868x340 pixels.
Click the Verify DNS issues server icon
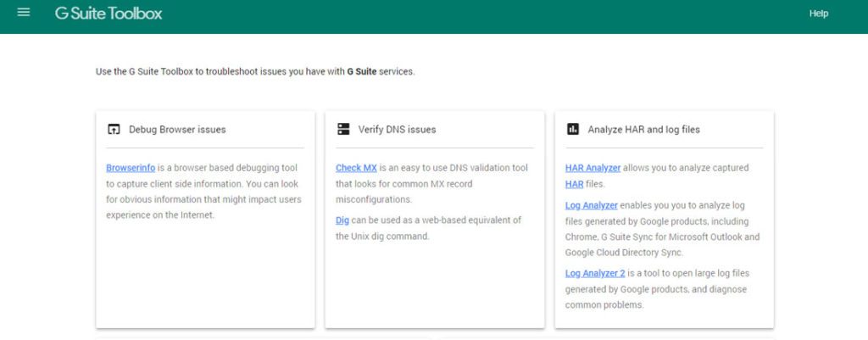342,130
